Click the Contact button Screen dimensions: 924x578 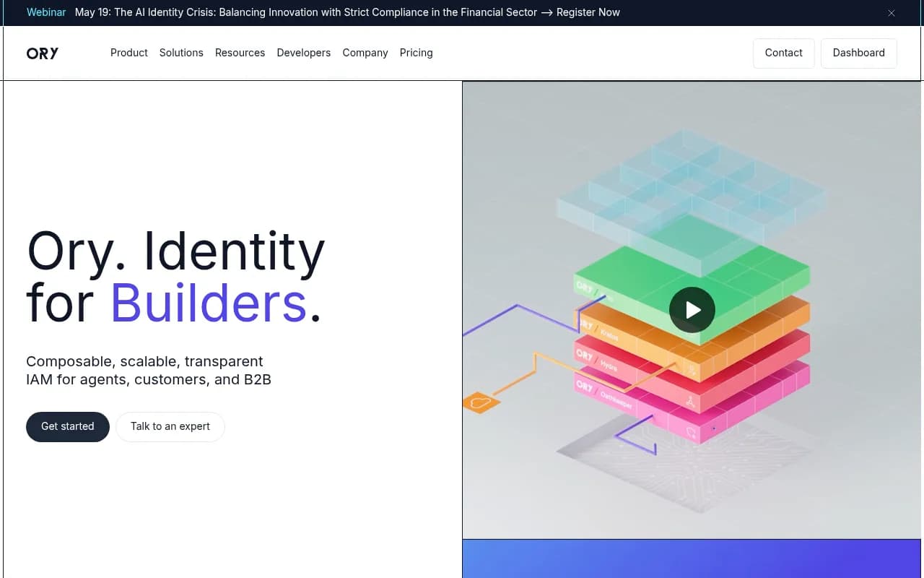[784, 53]
